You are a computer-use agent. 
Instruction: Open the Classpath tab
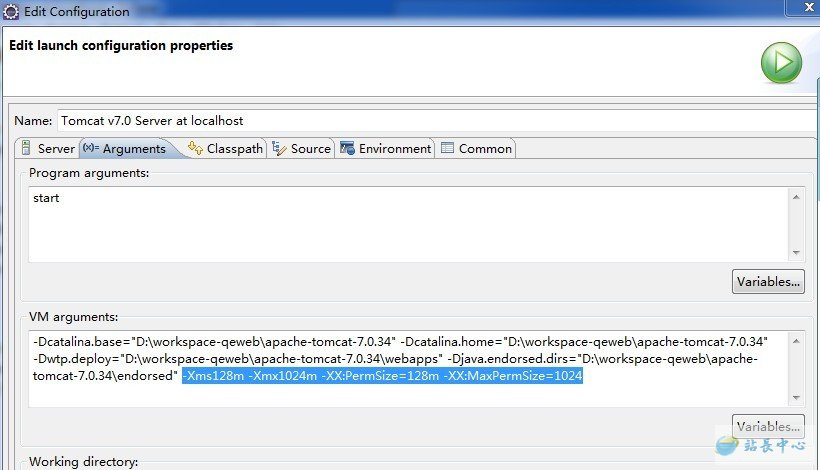(x=226, y=148)
